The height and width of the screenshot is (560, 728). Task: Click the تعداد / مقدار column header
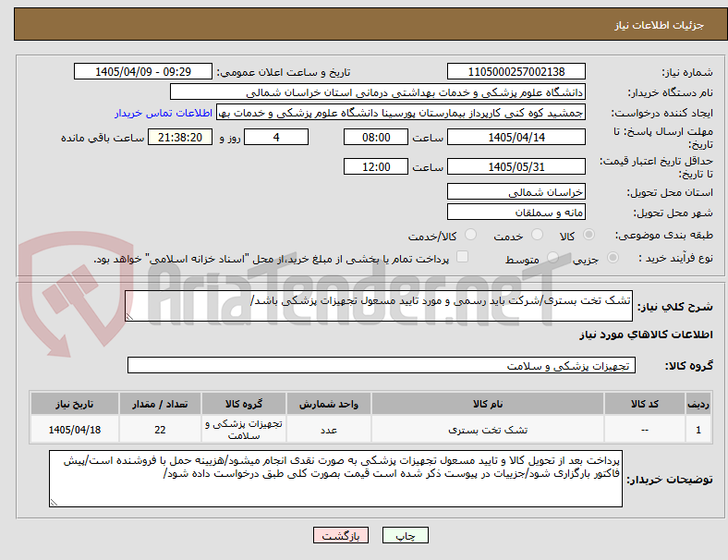(x=160, y=404)
